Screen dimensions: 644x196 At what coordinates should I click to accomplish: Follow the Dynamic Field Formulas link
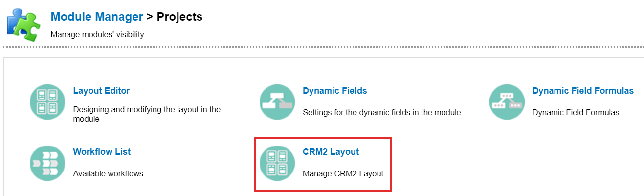tap(583, 91)
